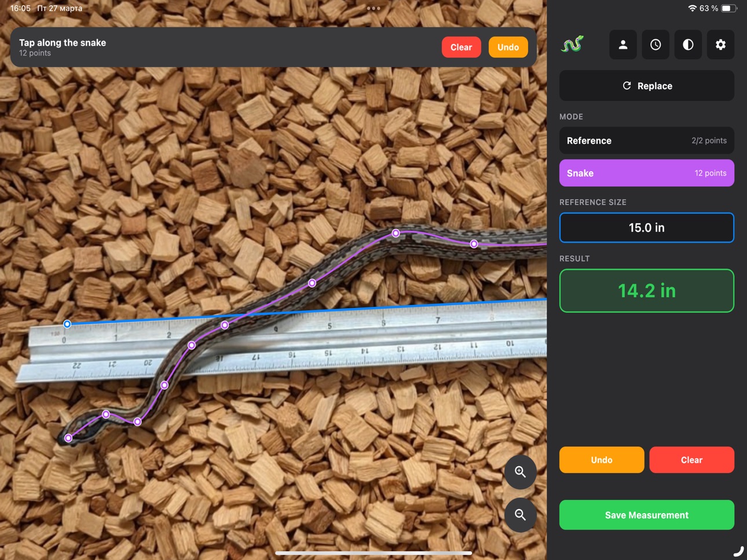Click Undo in the top banner
The height and width of the screenshot is (560, 747).
click(508, 47)
